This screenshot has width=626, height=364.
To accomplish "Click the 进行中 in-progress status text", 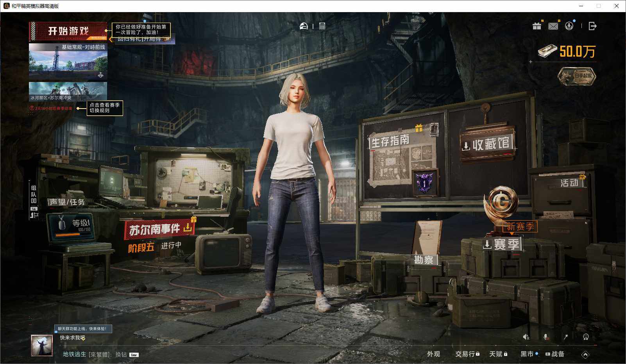I will coord(171,246).
